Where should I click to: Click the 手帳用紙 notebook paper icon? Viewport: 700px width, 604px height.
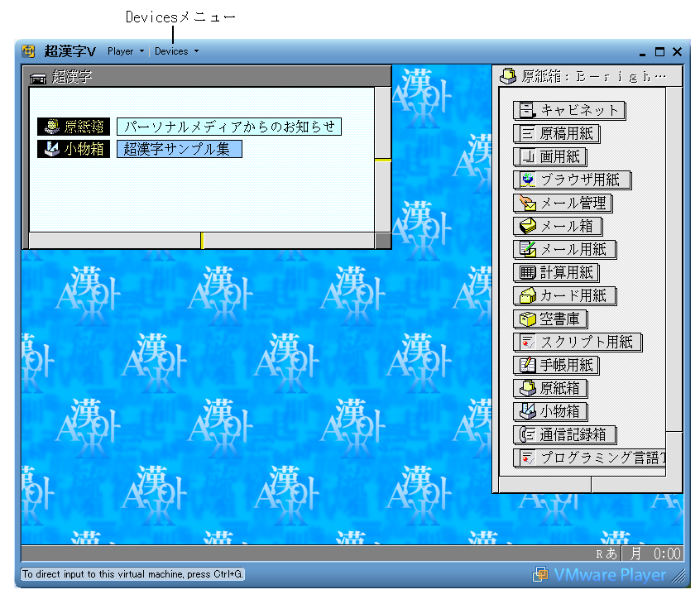tap(526, 366)
